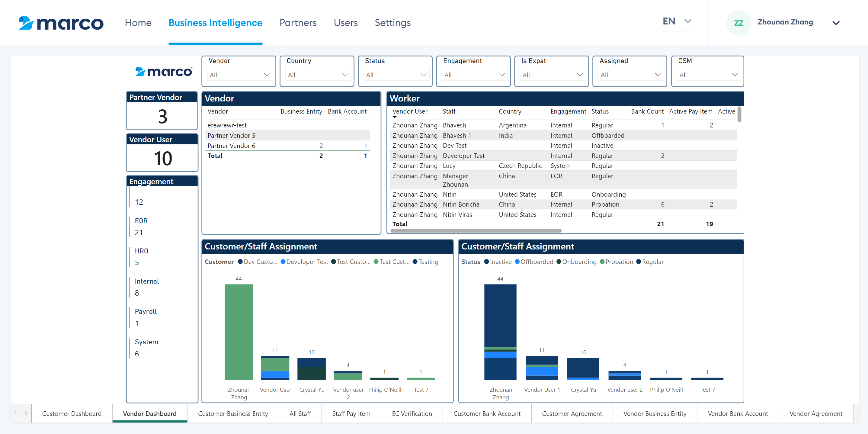Click Worker table horizontal scrollbar

point(476,231)
